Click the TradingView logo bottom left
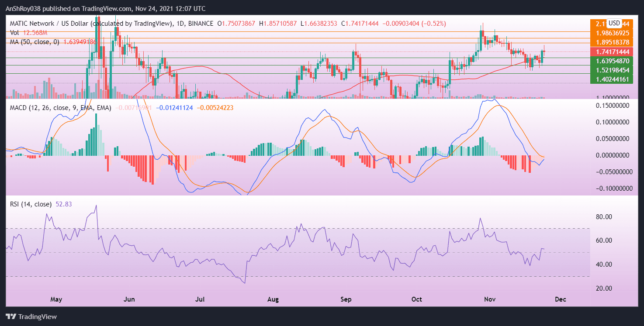The height and width of the screenshot is (326, 644). (x=31, y=316)
